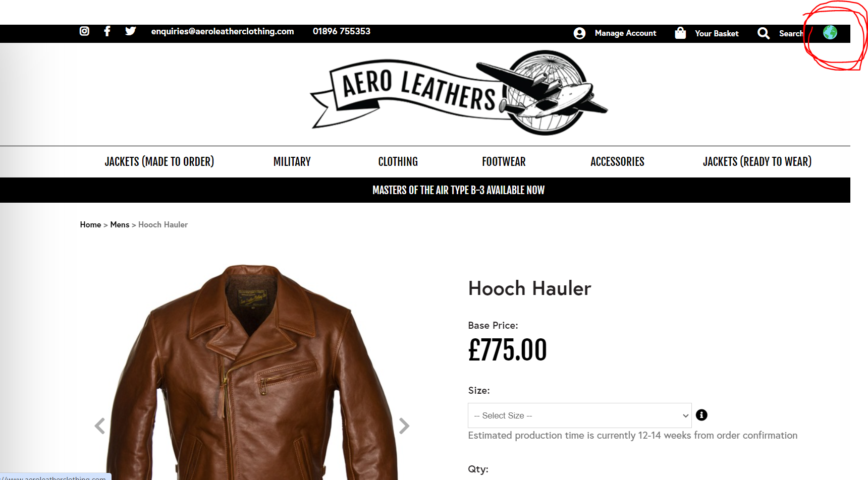Click the globe region selector icon

click(830, 32)
